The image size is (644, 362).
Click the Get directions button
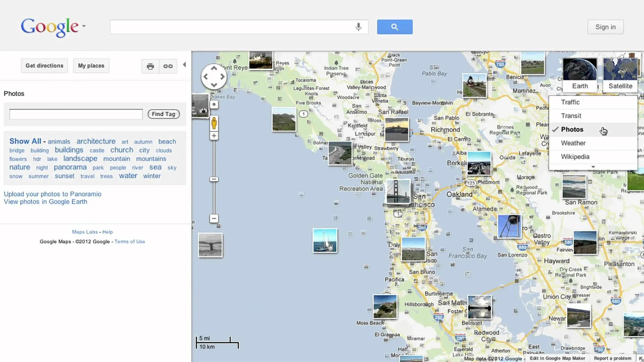[44, 66]
